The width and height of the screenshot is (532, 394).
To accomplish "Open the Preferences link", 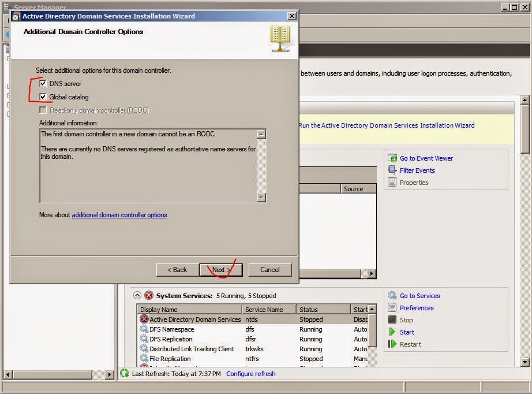I will point(417,308).
